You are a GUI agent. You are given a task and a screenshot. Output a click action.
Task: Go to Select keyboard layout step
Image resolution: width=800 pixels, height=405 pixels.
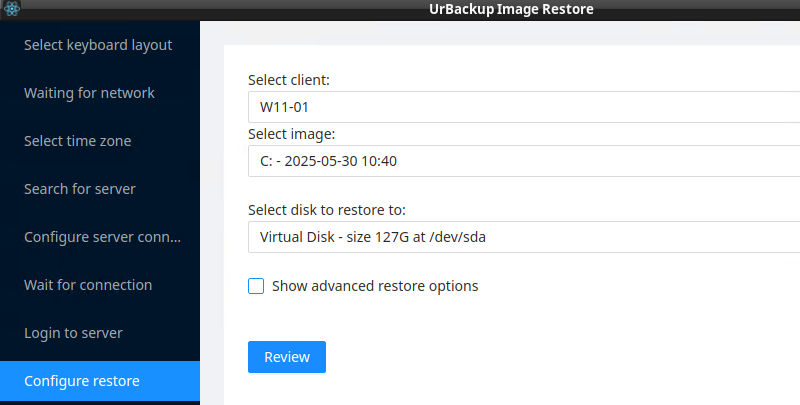(98, 45)
